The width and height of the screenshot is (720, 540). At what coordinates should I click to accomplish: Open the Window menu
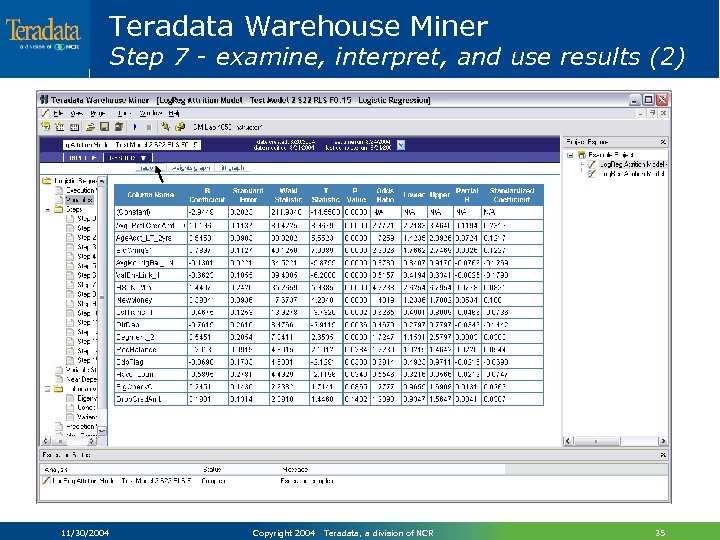click(x=151, y=113)
